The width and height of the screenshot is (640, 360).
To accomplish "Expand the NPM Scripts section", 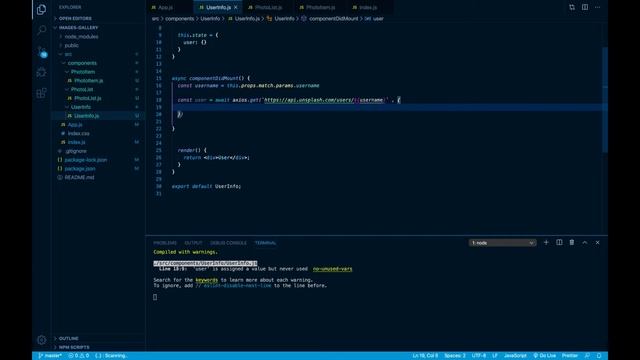I will point(73,347).
